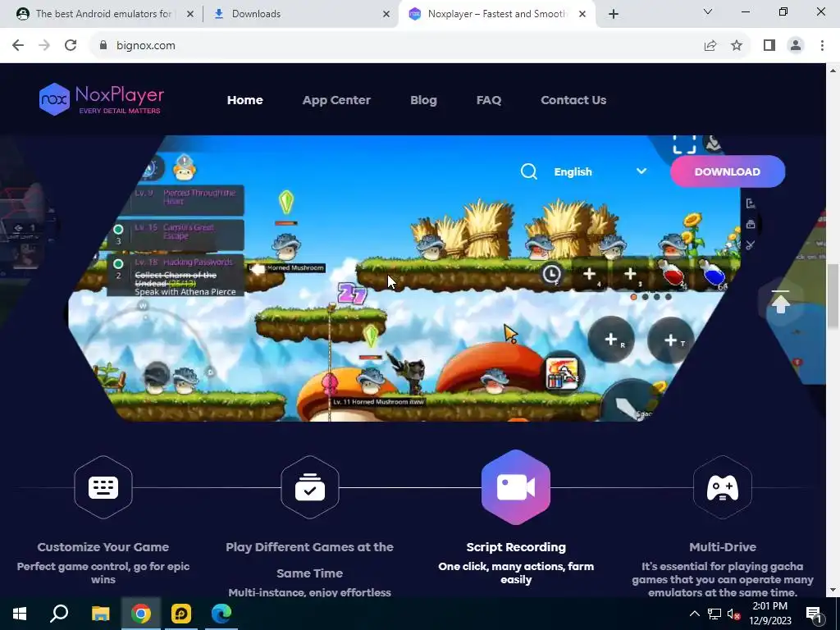840x630 pixels.
Task: Click Customize Your Game heading
Action: click(103, 547)
